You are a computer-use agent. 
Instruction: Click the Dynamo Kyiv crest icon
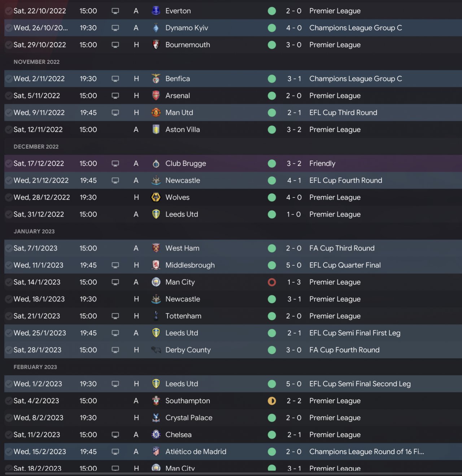coord(156,28)
